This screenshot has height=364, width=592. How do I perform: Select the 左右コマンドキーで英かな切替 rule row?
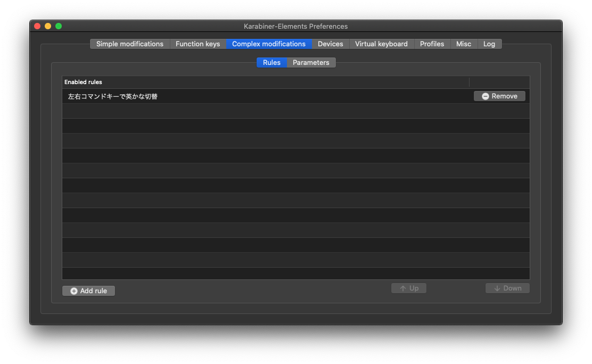(296, 96)
